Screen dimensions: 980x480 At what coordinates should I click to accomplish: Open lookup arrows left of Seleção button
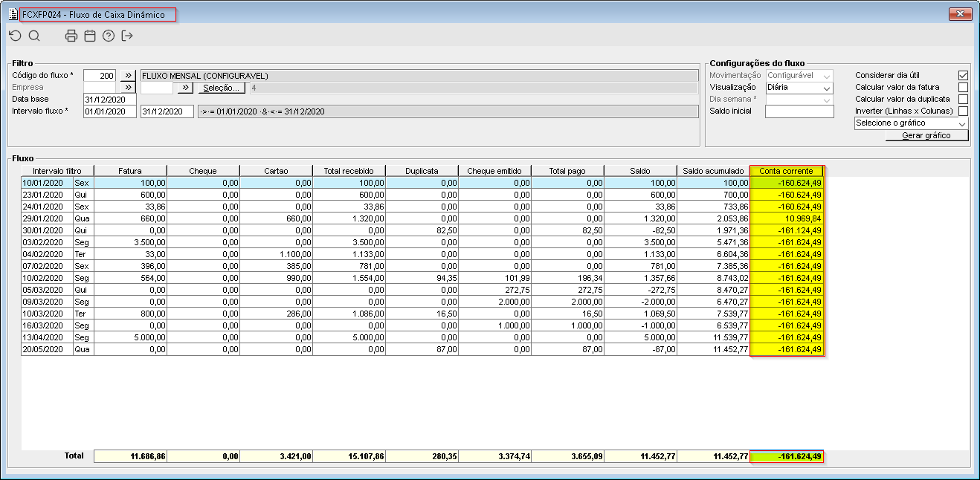click(185, 88)
